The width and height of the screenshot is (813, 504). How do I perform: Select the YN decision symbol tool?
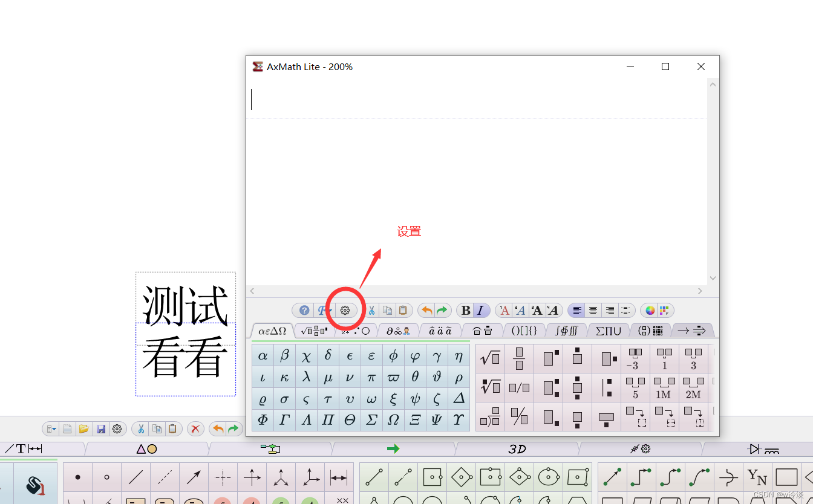point(757,477)
